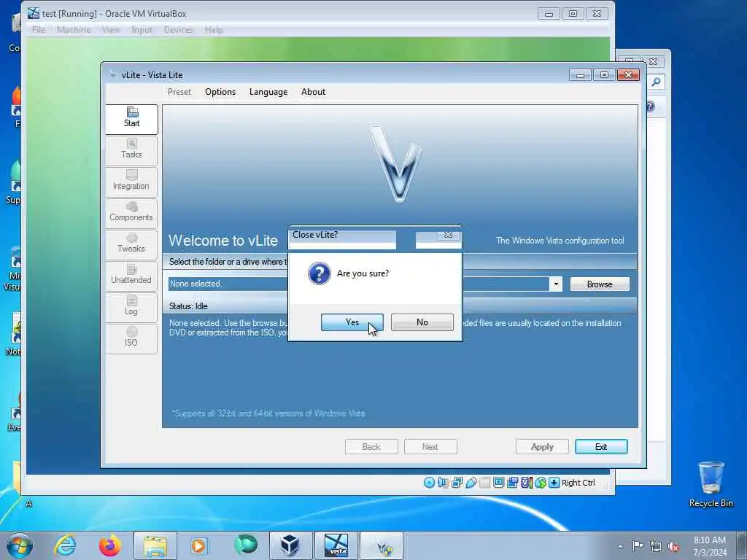Launch Internet Explorer from taskbar
This screenshot has width=747, height=560.
coord(65,545)
